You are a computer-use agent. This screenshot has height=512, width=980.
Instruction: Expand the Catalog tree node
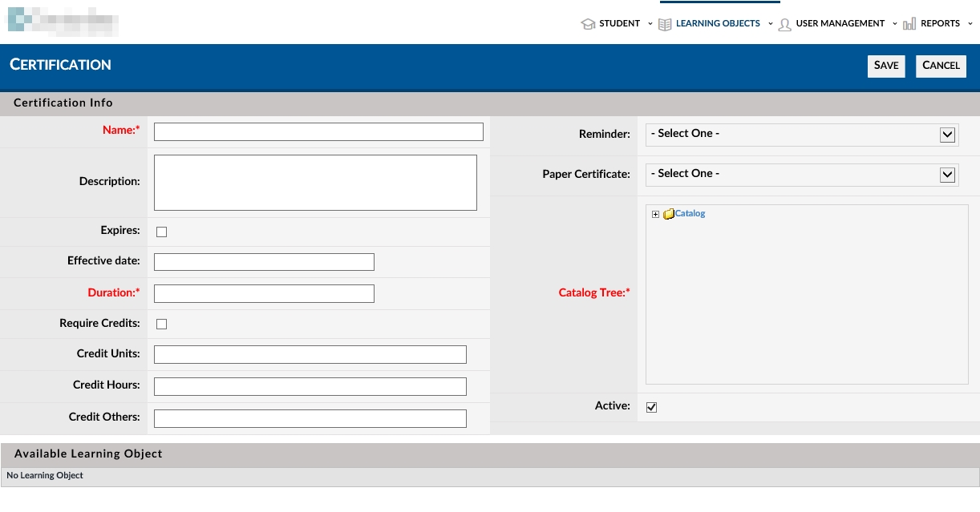coord(655,215)
